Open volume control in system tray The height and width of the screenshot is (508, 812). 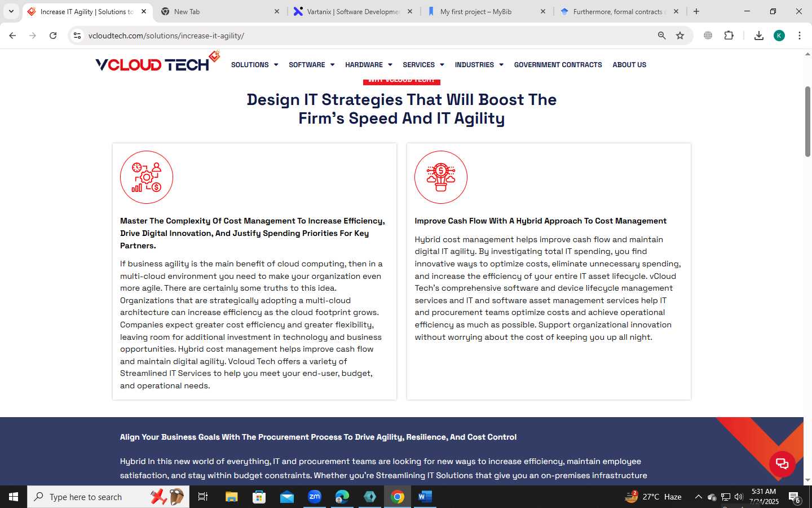coord(739,497)
